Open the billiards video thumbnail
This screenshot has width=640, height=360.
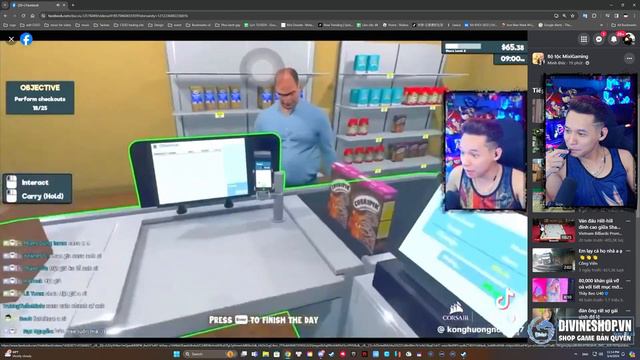[553, 230]
